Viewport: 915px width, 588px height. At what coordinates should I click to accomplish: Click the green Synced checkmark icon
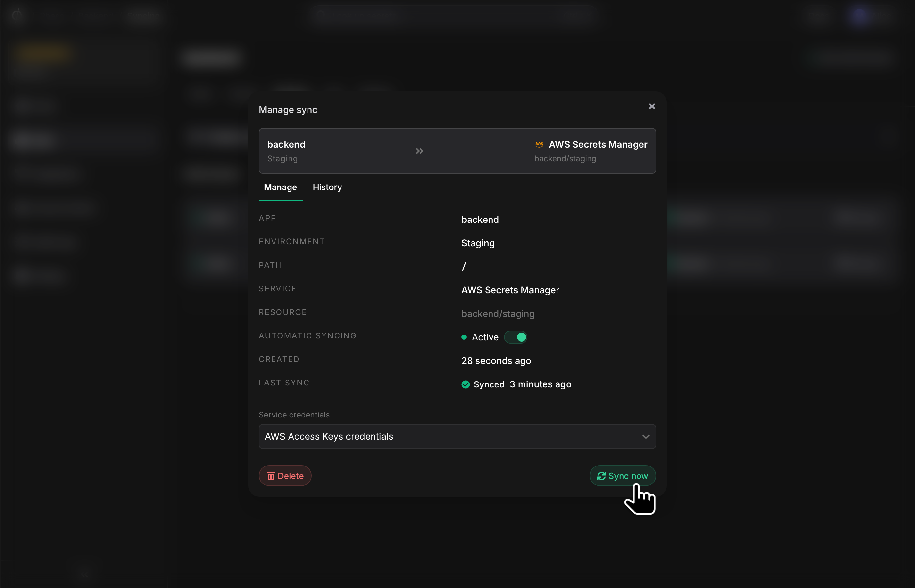tap(466, 384)
